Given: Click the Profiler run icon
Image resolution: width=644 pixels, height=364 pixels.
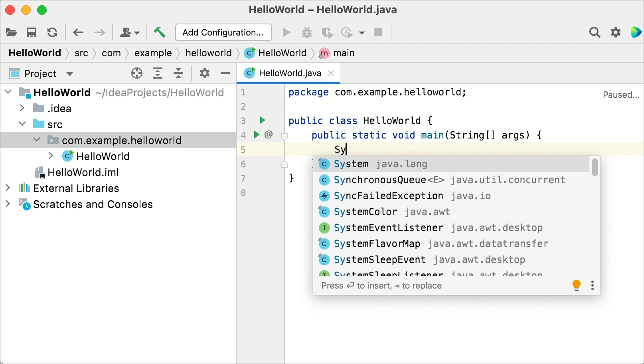Looking at the screenshot, I should [x=347, y=32].
